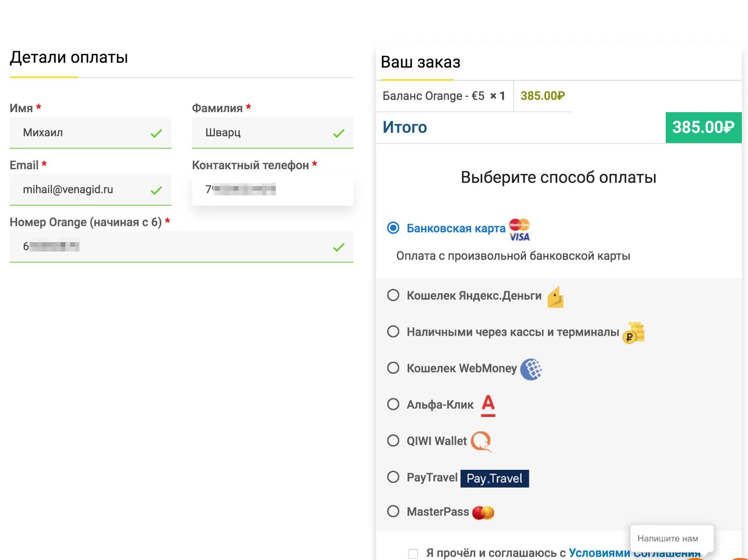Click the item price 385.00₽ in order row
This screenshot has height=560, width=748.
pos(543,96)
